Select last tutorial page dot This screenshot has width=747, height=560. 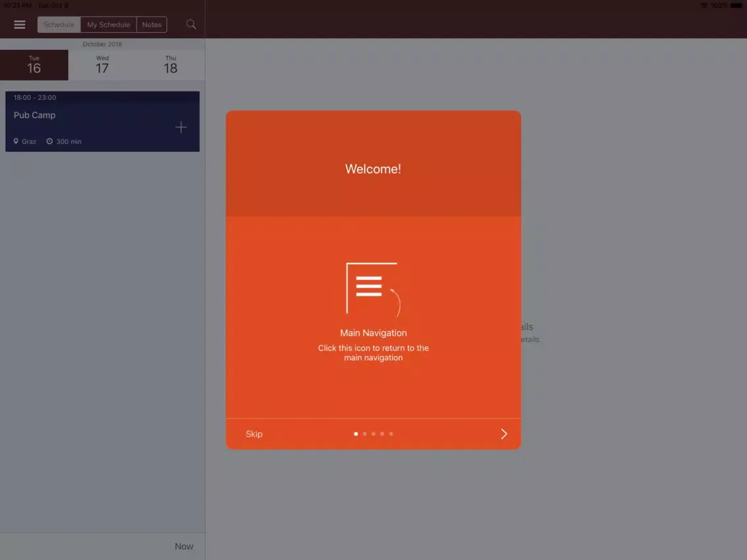tap(391, 434)
